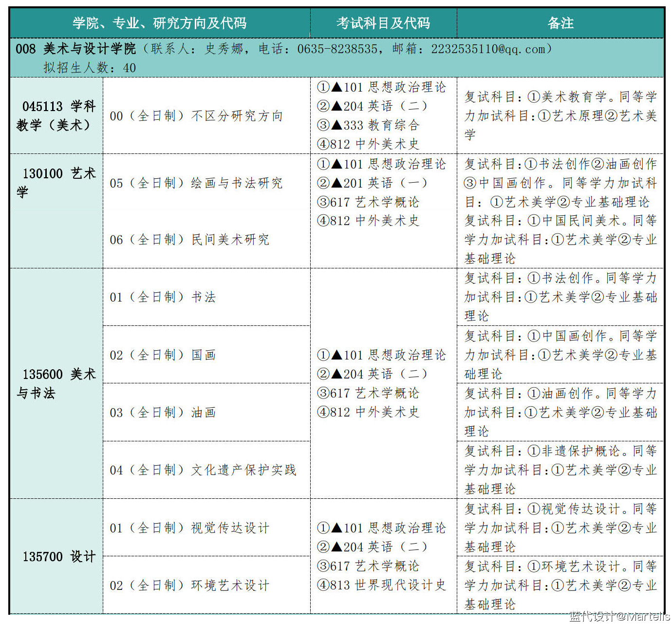Click the 05（全日制）绘画与书法研究 direction

[x=196, y=183]
